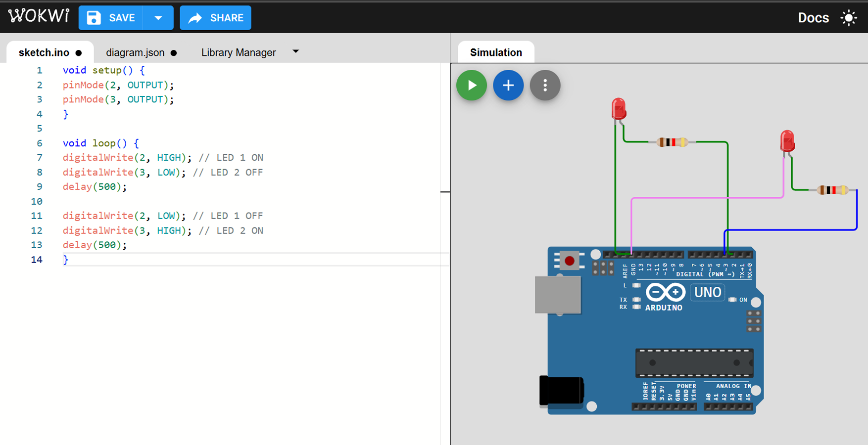This screenshot has height=445, width=868.
Task: Click 'delay(500);' on line 9
Action: click(95, 187)
